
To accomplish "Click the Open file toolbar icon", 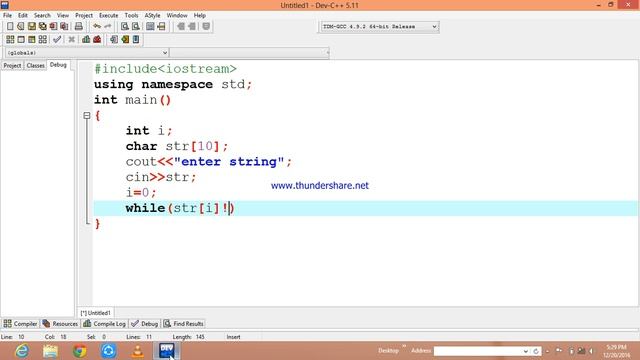I will coord(21,27).
